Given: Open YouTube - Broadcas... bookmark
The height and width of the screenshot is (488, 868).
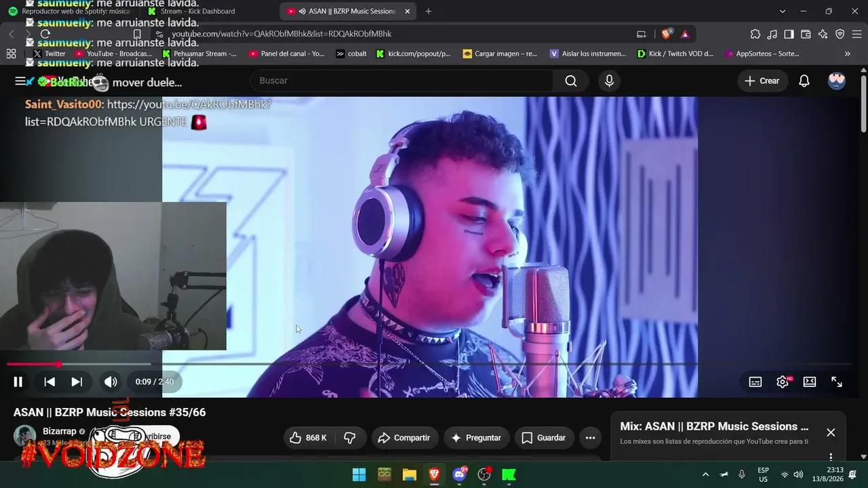Looking at the screenshot, I should tap(114, 54).
